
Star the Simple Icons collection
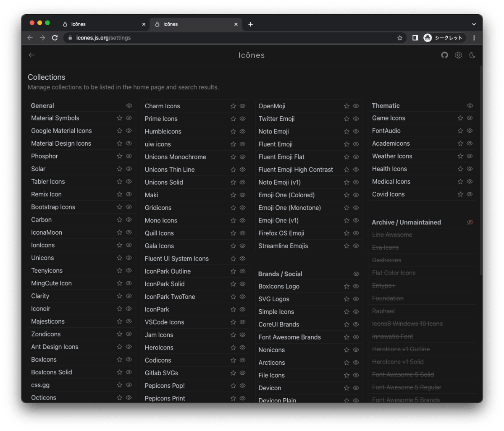click(x=346, y=312)
